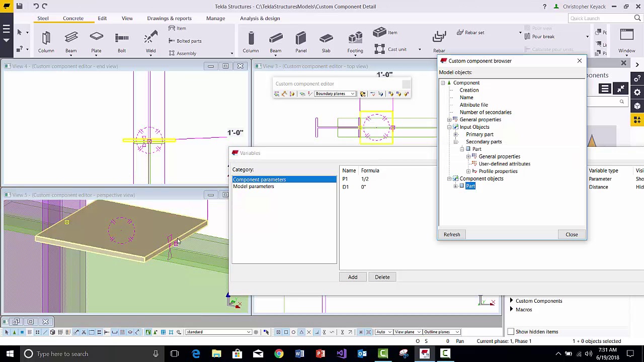Screen dimensions: 644x362
Task: Select the concrete Beam tool
Action: point(276,42)
